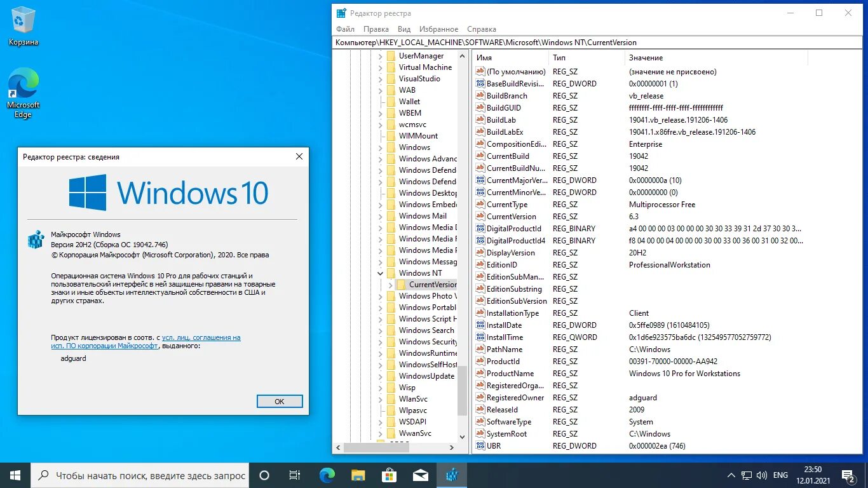This screenshot has width=868, height=488.
Task: Expand the Virtual Machine key
Action: (381, 67)
